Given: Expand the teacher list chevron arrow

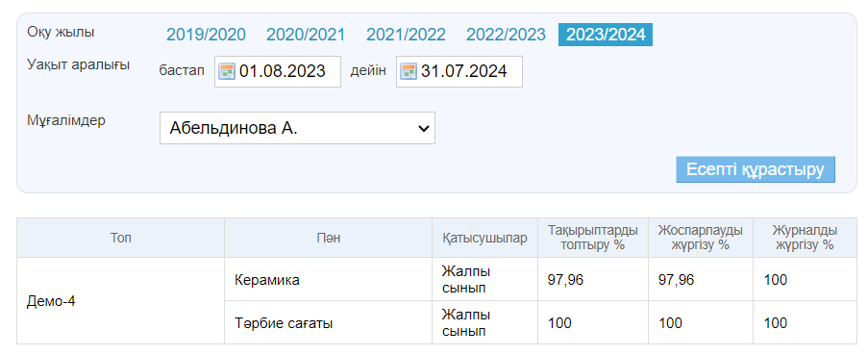Looking at the screenshot, I should pyautogui.click(x=424, y=129).
